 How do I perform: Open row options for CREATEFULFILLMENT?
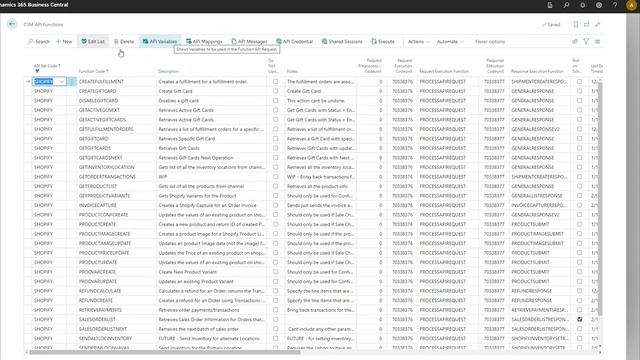(71, 82)
